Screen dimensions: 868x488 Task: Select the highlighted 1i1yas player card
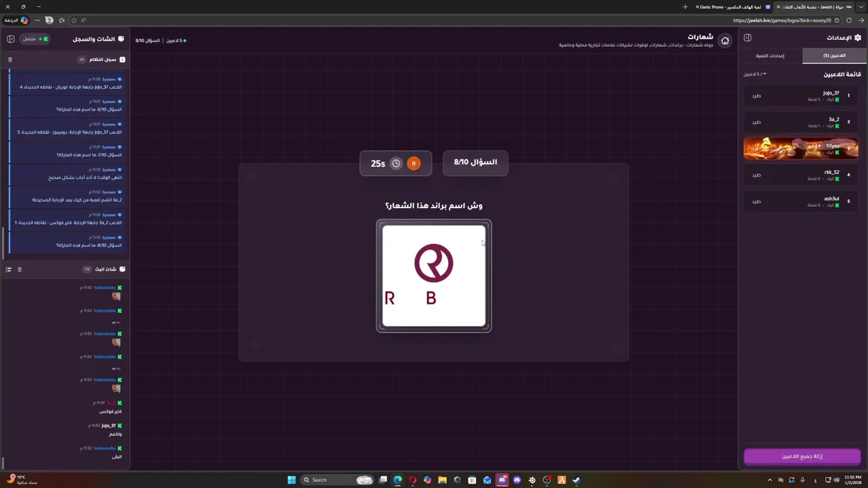click(x=801, y=148)
